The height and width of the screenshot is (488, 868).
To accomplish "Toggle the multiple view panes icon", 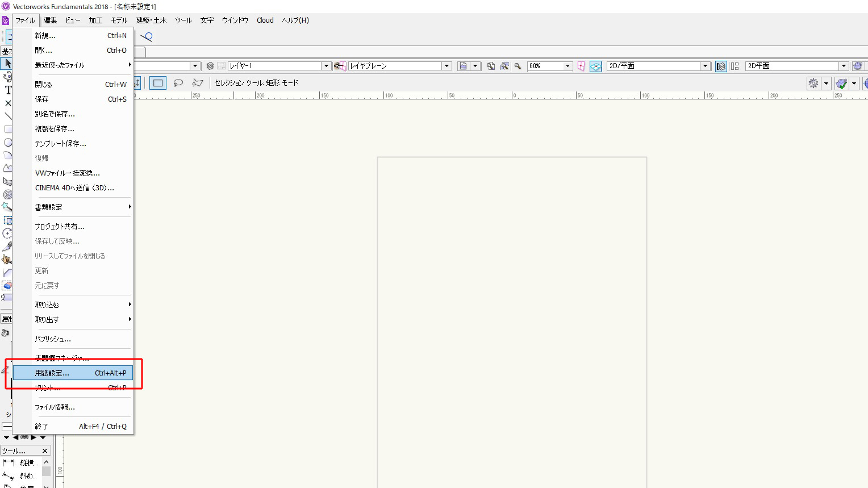I will point(735,66).
